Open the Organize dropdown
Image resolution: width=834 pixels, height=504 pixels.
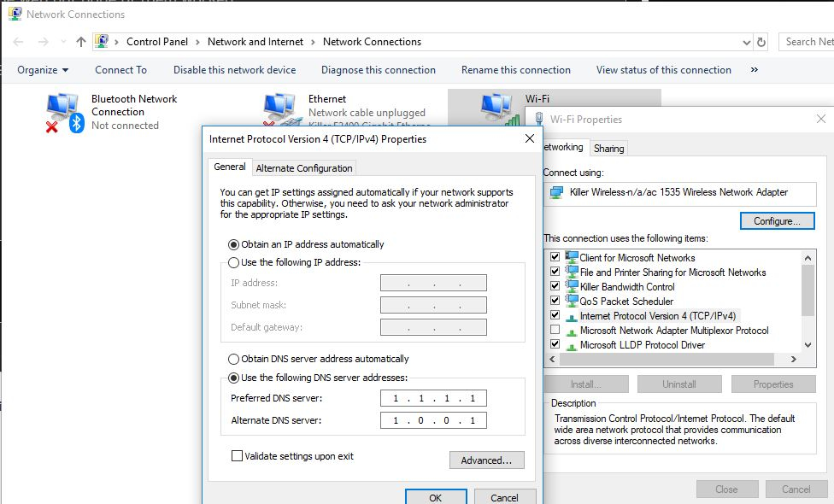coord(39,69)
